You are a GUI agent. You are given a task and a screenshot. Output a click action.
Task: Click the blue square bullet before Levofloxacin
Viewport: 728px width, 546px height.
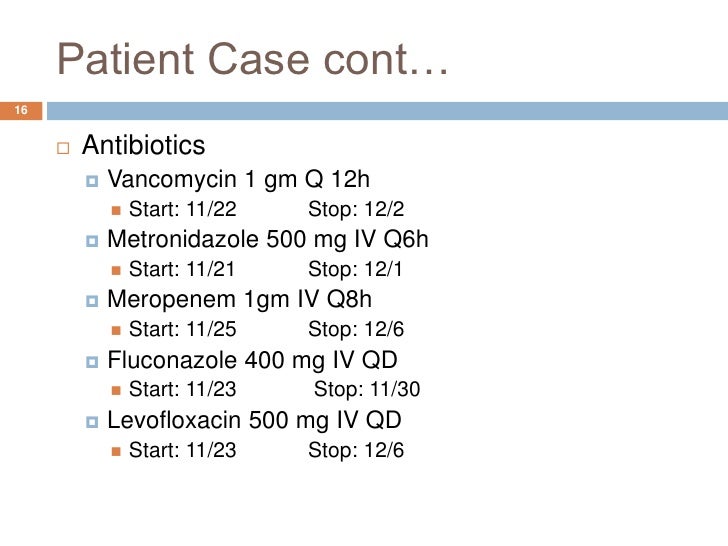pos(92,422)
